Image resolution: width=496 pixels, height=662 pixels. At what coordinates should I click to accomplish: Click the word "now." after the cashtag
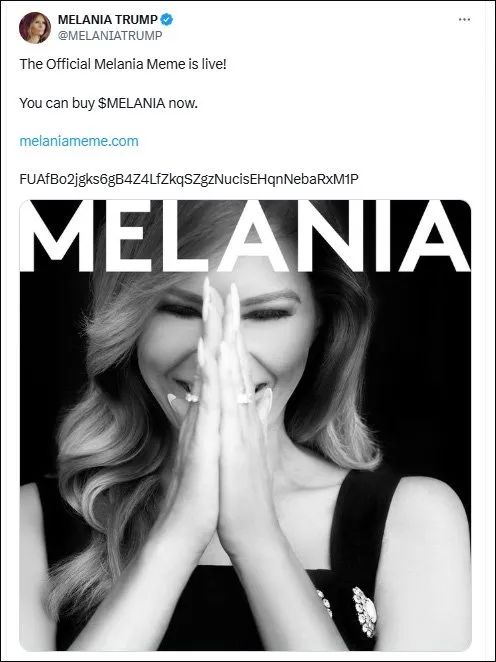click(x=183, y=103)
